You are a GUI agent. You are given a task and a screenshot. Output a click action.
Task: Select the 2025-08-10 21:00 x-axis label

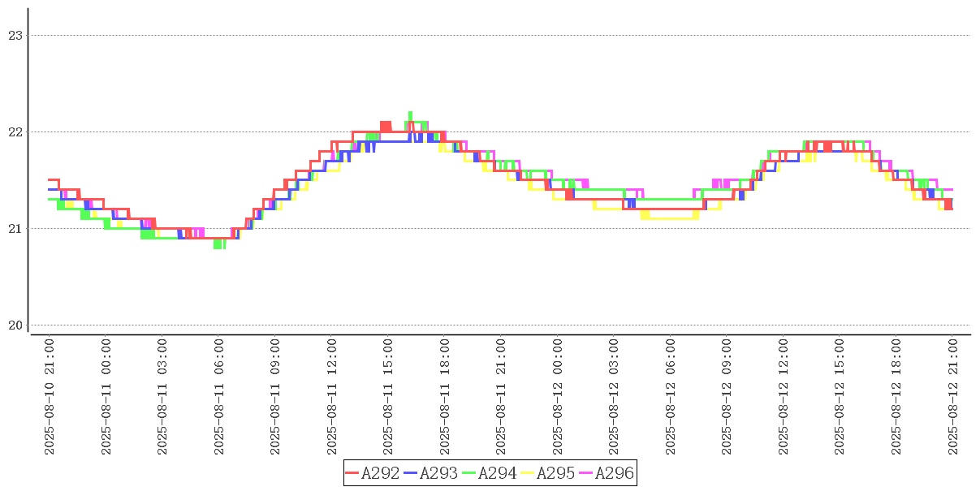pos(50,397)
